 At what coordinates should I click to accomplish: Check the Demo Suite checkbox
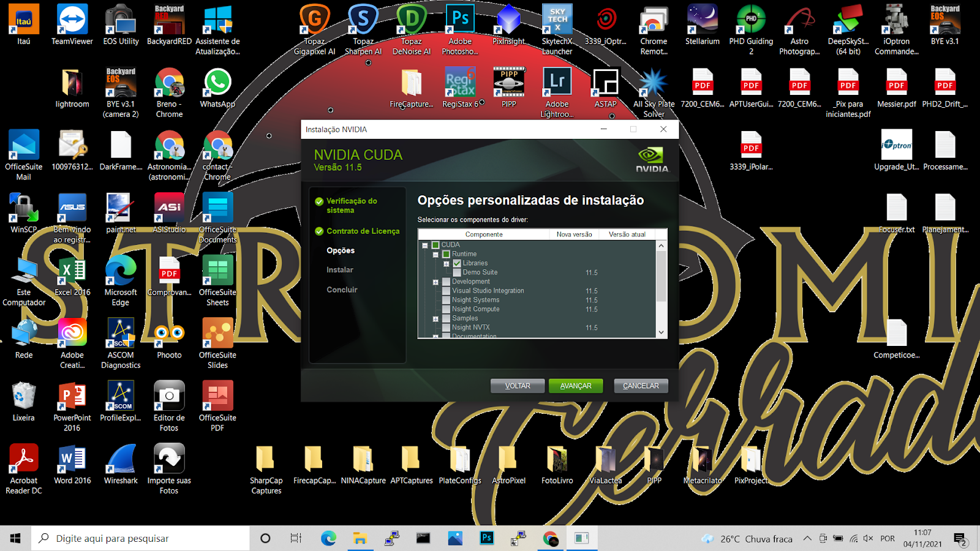[x=456, y=272]
